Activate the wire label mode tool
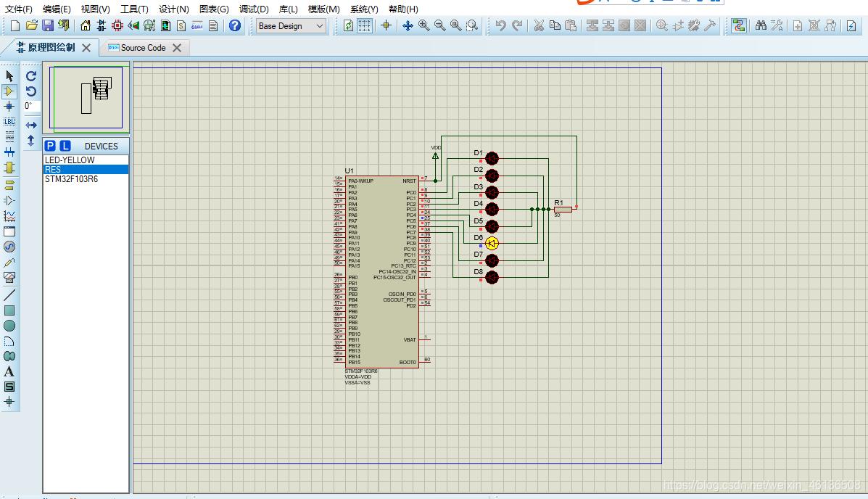The width and height of the screenshot is (868, 499). click(9, 121)
